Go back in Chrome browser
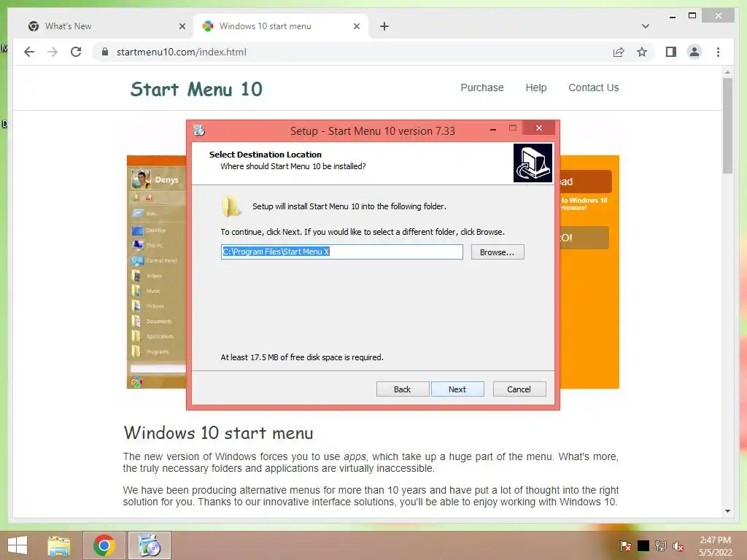747x560 pixels. 29,52
